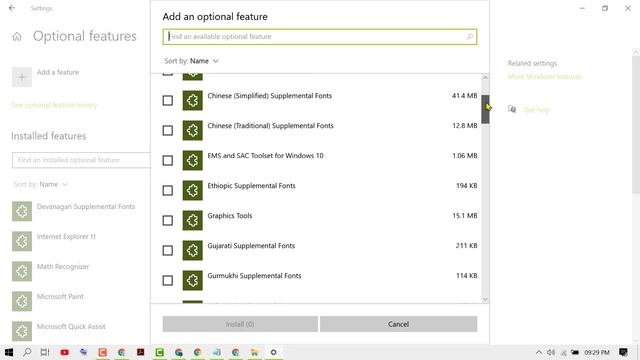Open the Action Center notifications icon
640x360 pixels.
623,352
